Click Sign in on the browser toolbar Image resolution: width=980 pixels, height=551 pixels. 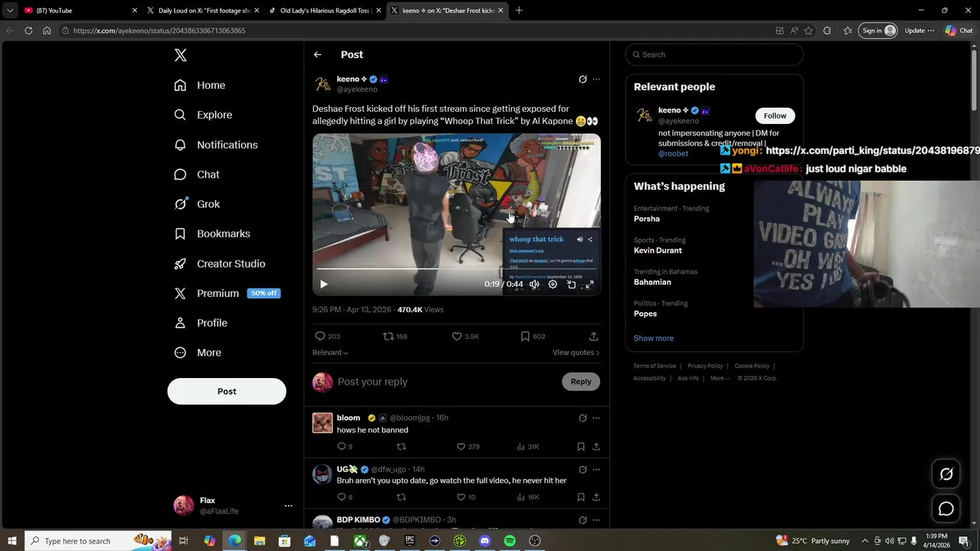click(x=878, y=31)
